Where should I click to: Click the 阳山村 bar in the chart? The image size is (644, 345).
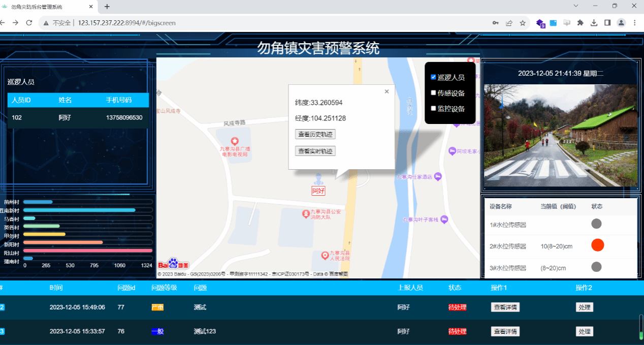coord(87,250)
